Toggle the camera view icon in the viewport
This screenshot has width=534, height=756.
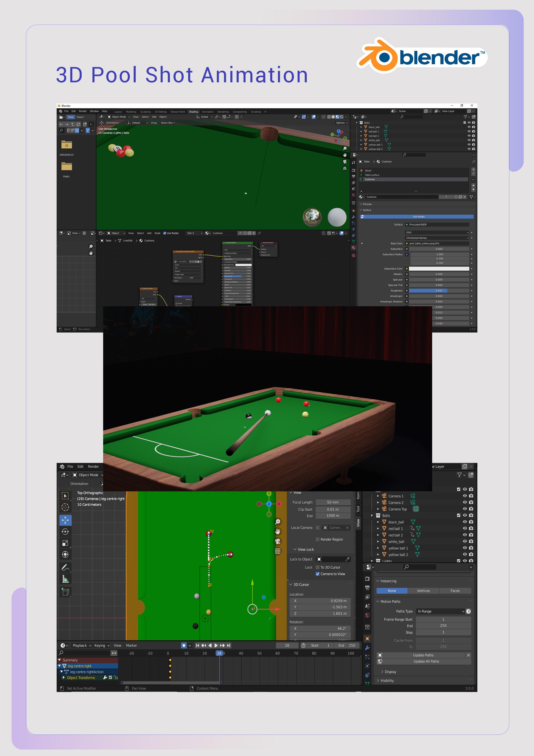tap(278, 541)
